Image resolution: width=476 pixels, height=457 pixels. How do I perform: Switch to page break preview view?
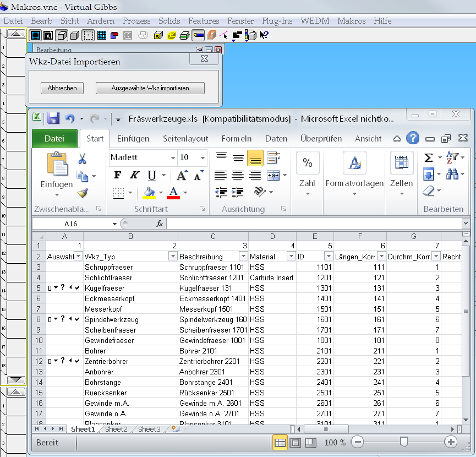[310, 443]
